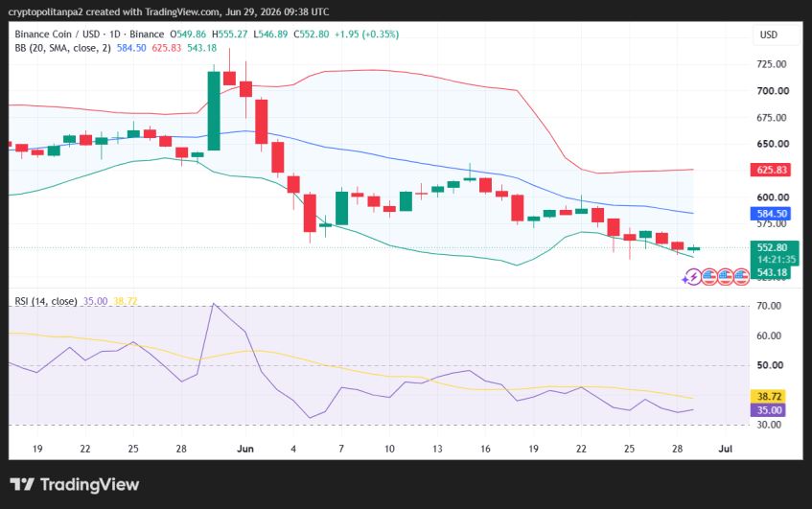Click the close value C552.80
The image size is (812, 509).
tap(311, 35)
